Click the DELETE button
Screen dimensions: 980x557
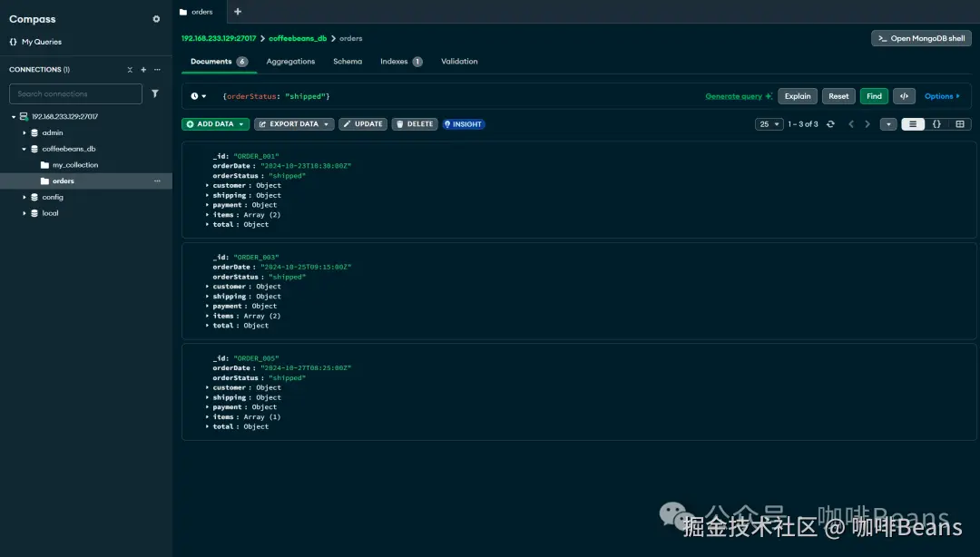point(415,123)
